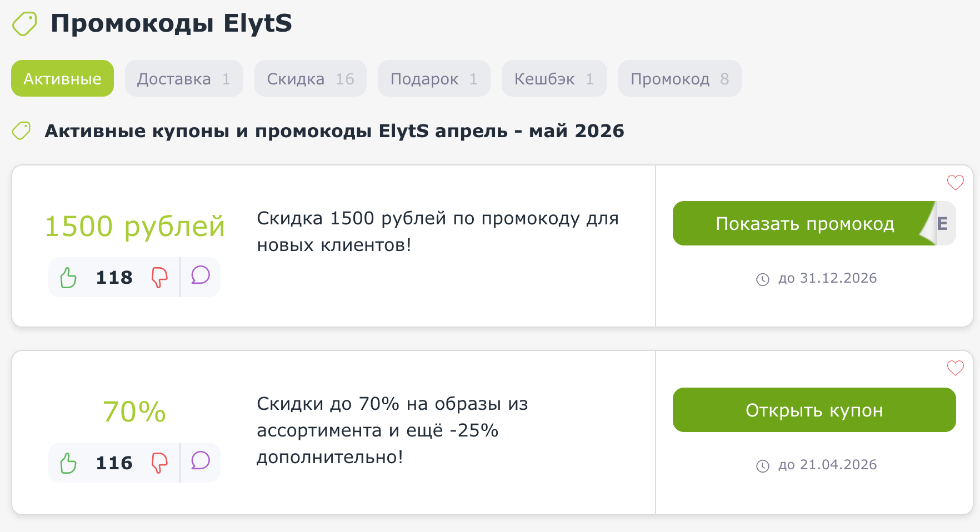
Task: Select the Активные filter
Action: 62,78
